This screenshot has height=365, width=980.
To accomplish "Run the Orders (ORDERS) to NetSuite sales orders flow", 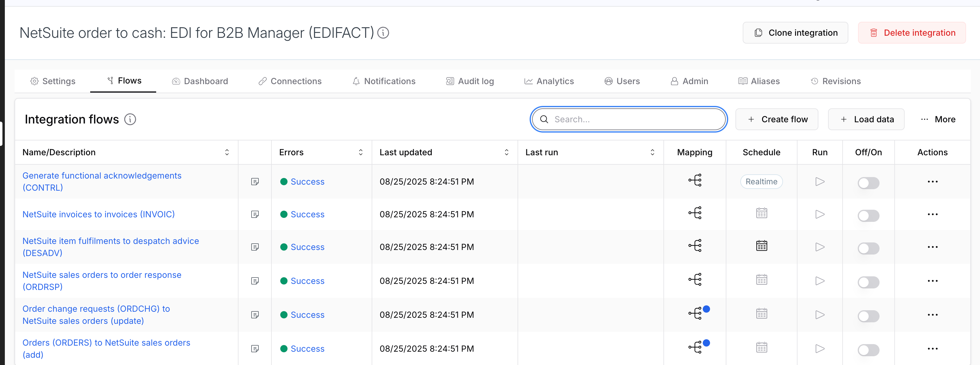I will point(820,349).
